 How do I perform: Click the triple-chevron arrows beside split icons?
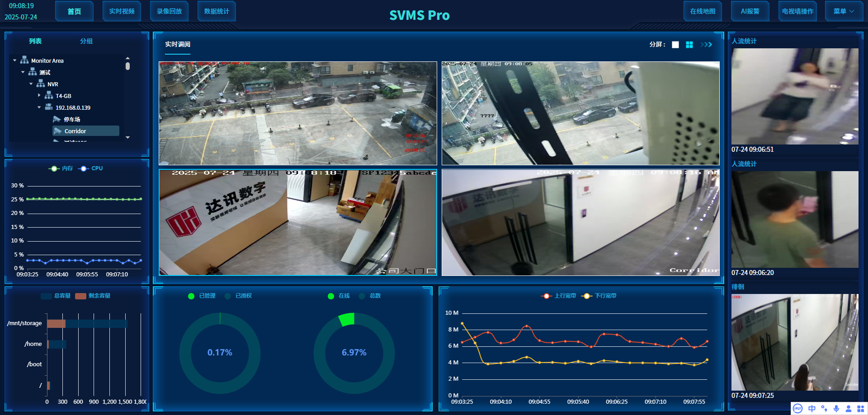pyautogui.click(x=706, y=45)
